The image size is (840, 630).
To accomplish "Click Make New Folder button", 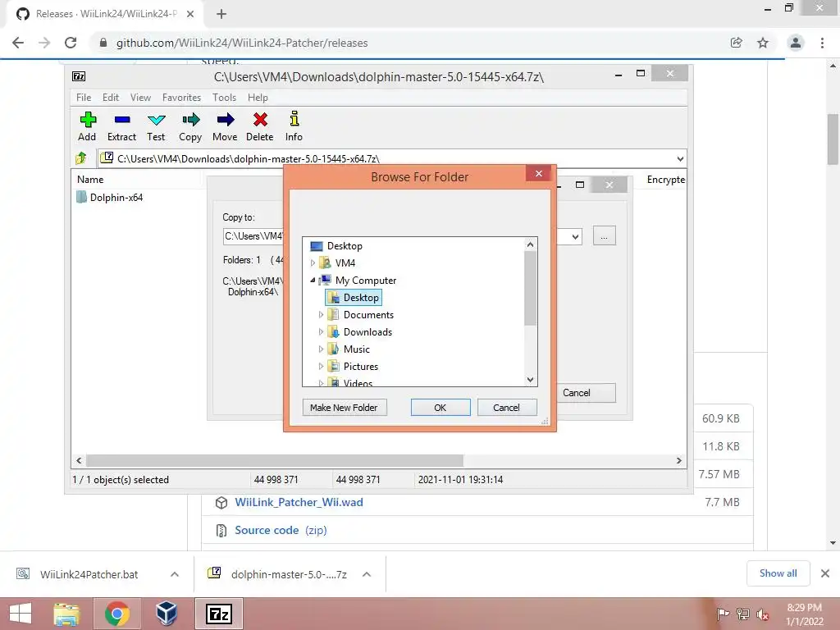I will [x=345, y=408].
